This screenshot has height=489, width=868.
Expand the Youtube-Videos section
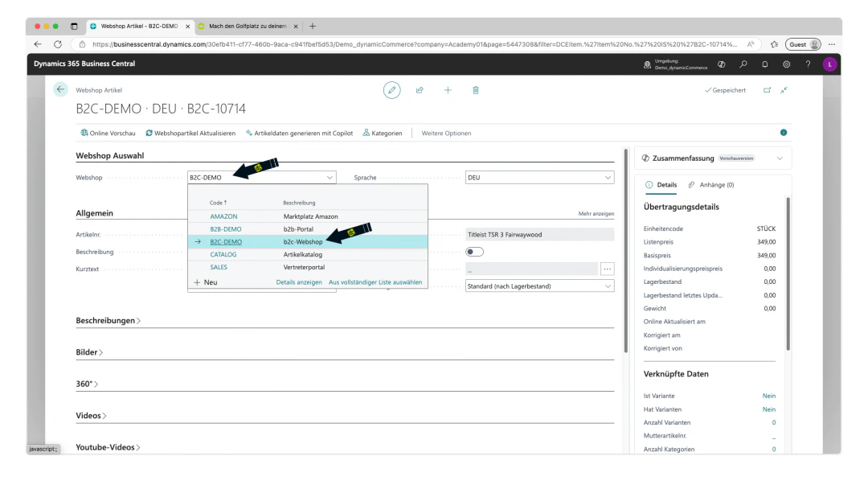[108, 447]
